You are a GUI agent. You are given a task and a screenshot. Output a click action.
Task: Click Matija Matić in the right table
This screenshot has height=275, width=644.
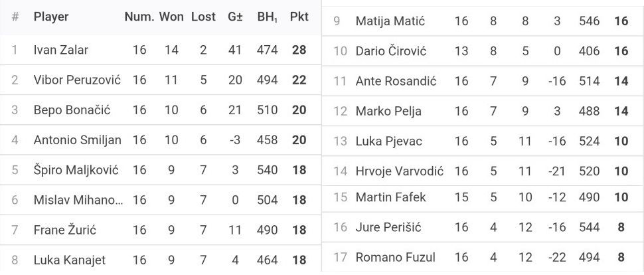pos(386,21)
